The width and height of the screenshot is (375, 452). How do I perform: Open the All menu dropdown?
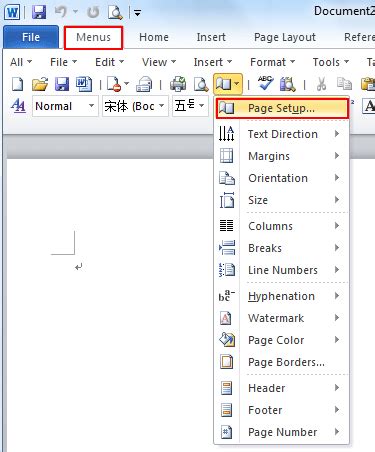[x=21, y=62]
